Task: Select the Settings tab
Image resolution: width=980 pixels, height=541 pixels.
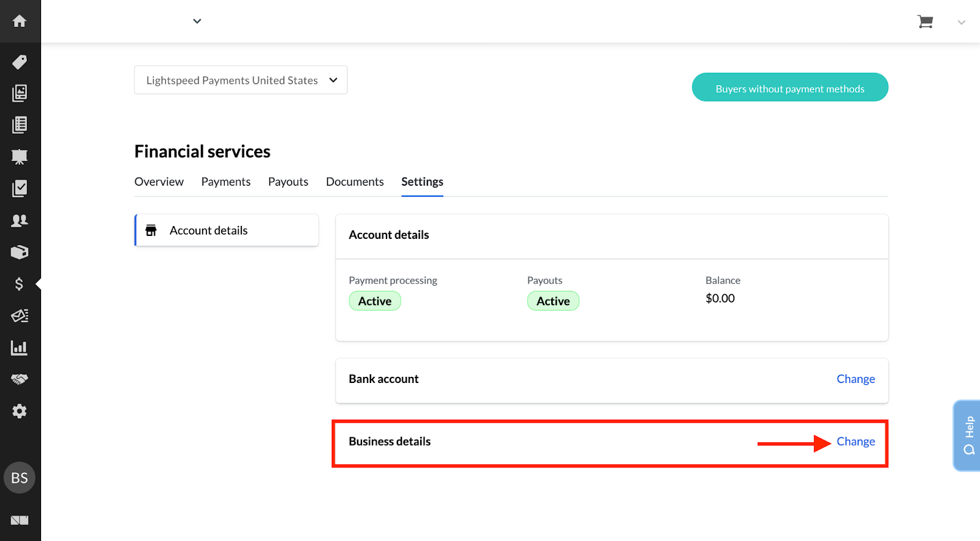Action: click(x=423, y=182)
